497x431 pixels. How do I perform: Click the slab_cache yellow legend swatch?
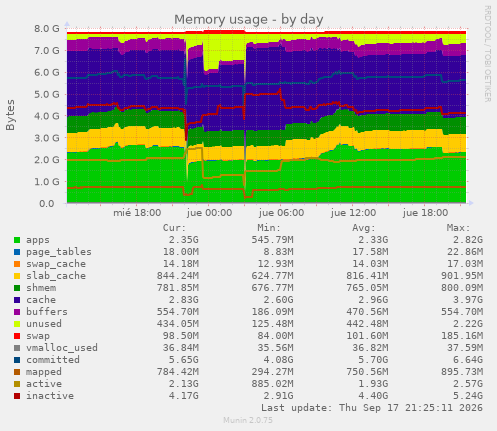tap(17, 276)
